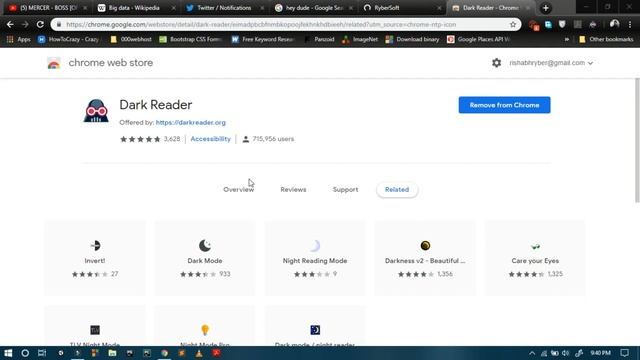Switch to the Twitter / Notifications tab

click(x=224, y=8)
